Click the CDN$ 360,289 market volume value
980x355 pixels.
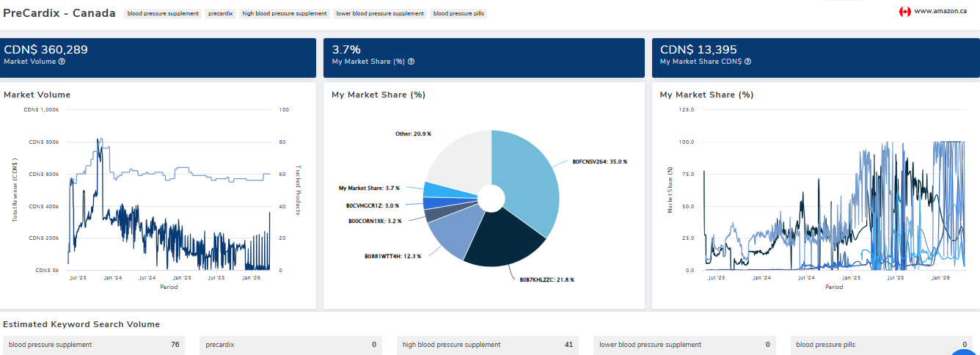click(45, 50)
